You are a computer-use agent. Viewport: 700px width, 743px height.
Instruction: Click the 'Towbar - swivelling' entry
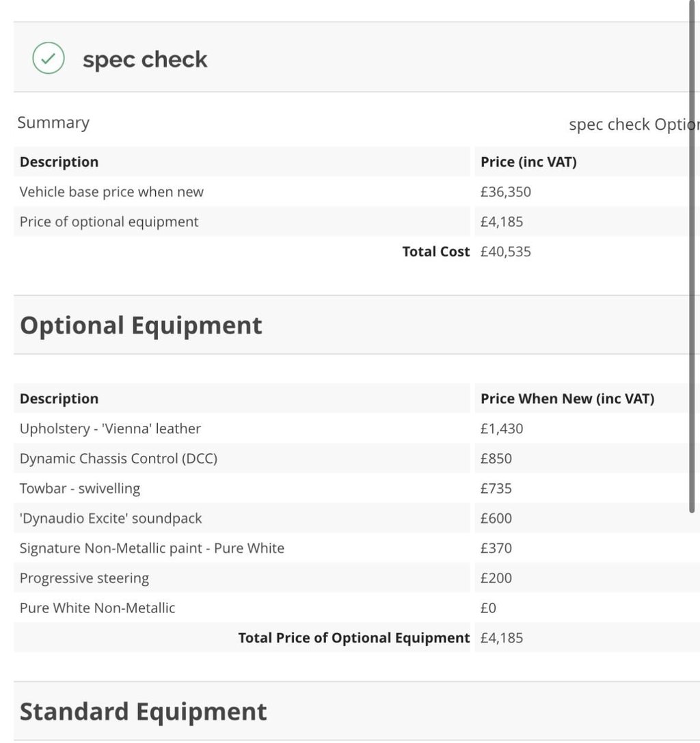point(80,489)
